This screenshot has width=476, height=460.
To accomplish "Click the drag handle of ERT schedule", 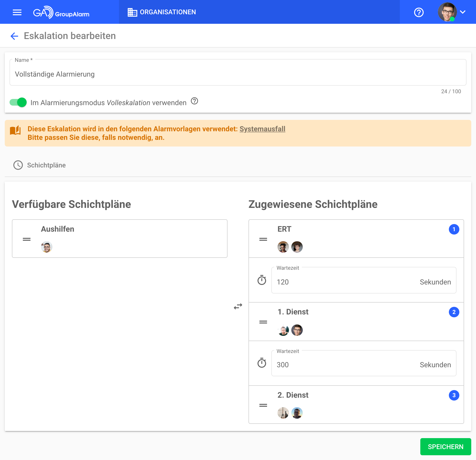I will 263,239.
